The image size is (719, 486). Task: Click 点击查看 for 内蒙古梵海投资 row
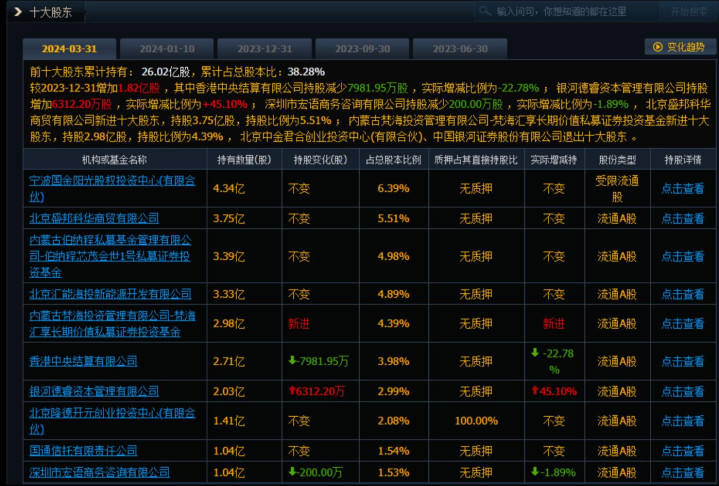(682, 324)
